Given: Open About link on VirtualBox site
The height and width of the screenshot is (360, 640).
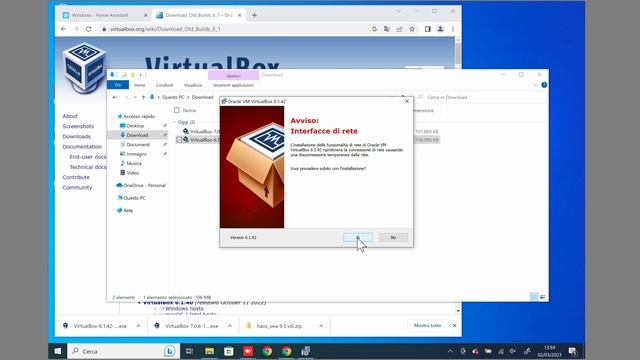Looking at the screenshot, I should tap(70, 116).
